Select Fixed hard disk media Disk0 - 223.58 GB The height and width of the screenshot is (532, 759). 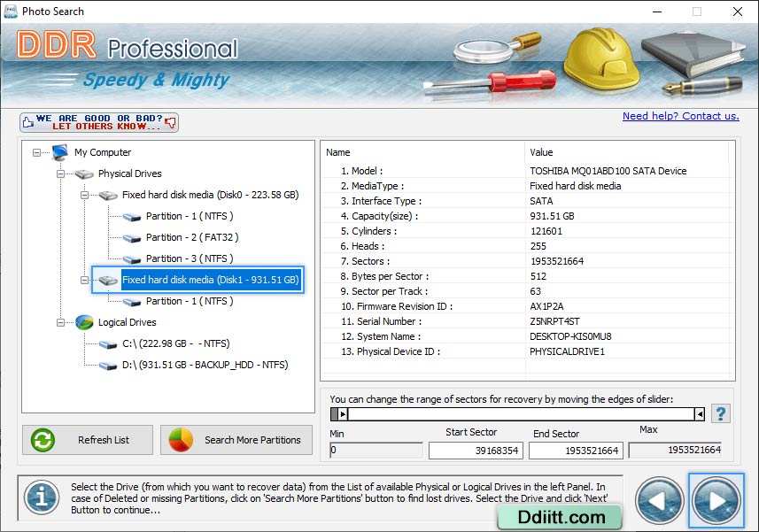210,195
